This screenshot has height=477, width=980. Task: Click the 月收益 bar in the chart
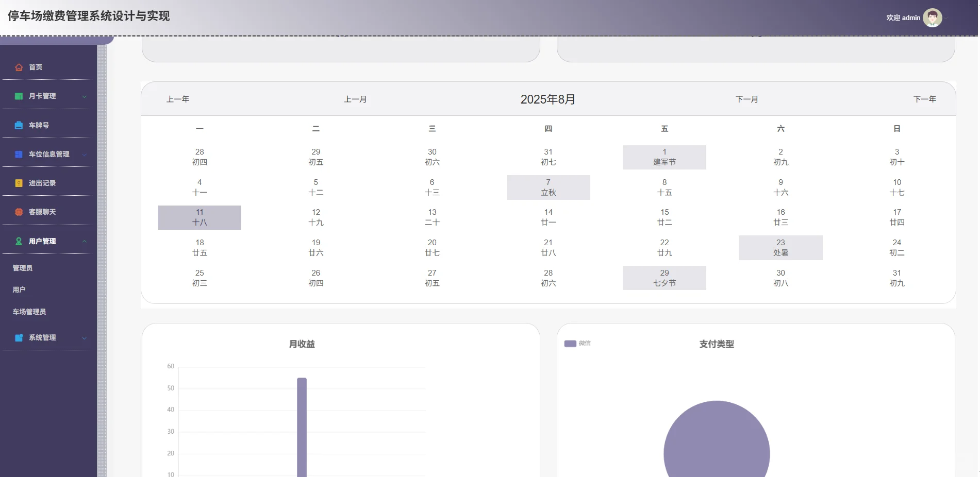click(x=302, y=427)
